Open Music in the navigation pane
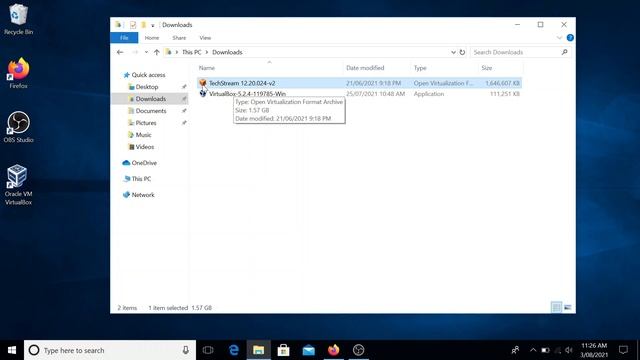The height and width of the screenshot is (360, 640). point(143,135)
